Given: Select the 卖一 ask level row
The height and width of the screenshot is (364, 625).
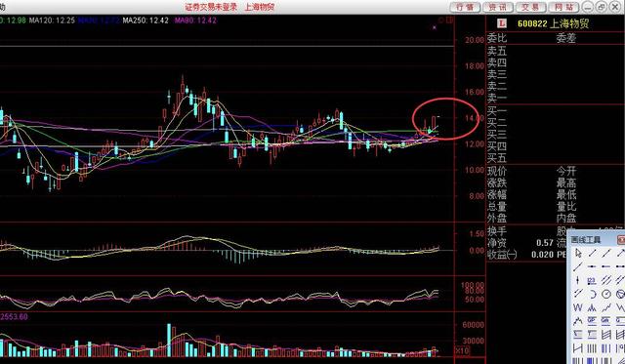Looking at the screenshot, I should pyautogui.click(x=555, y=98).
